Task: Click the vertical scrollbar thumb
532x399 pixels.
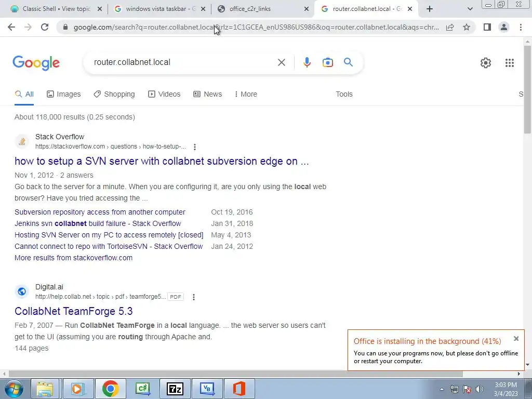Action: pyautogui.click(x=528, y=89)
